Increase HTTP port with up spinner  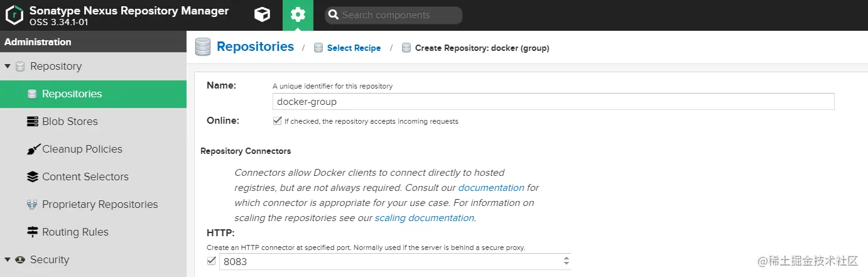tap(567, 258)
